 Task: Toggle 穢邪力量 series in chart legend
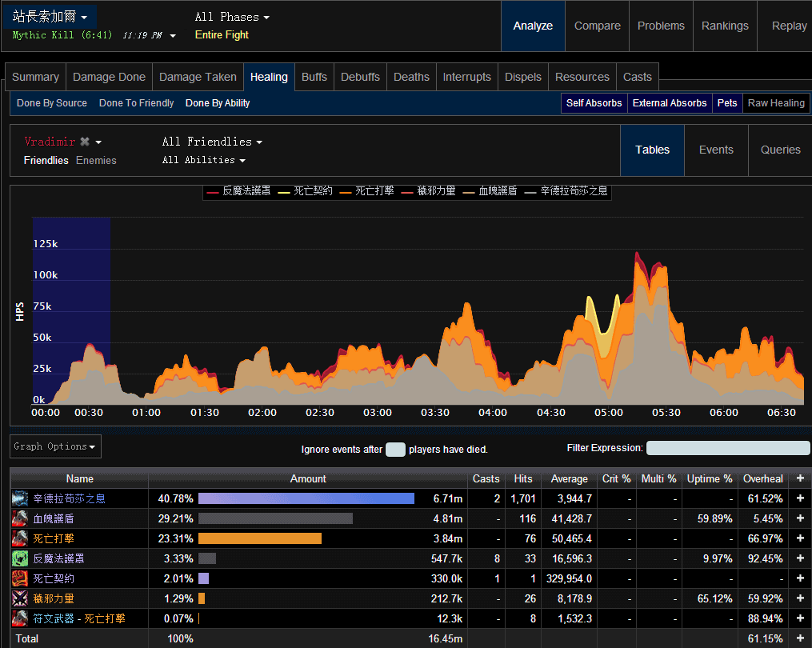(429, 191)
